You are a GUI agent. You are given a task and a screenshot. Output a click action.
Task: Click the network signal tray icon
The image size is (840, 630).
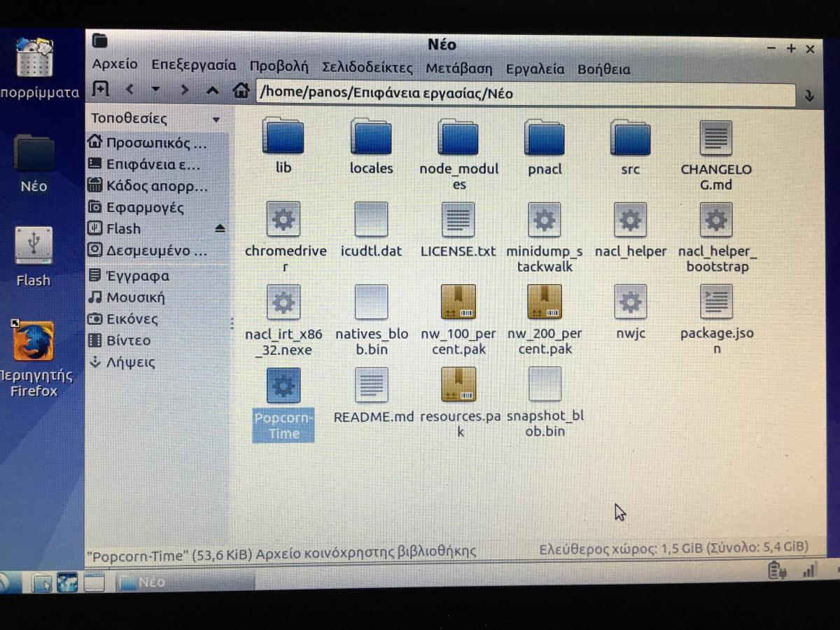(809, 571)
